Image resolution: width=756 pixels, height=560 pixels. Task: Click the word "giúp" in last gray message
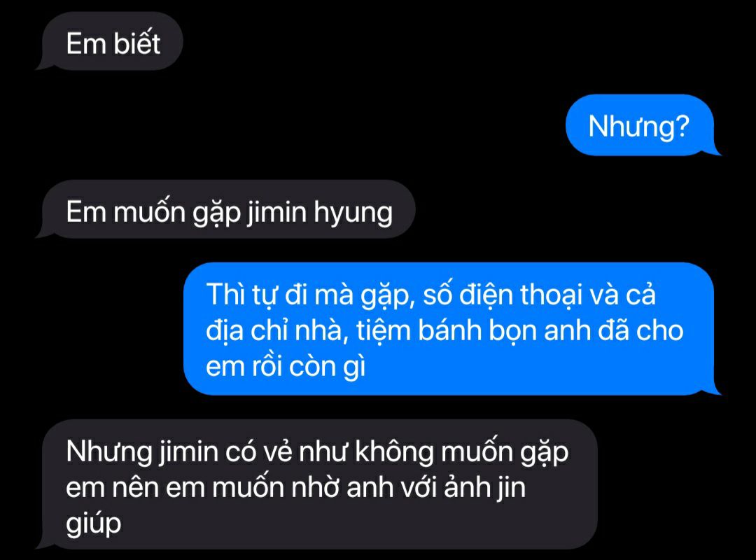[x=94, y=525]
